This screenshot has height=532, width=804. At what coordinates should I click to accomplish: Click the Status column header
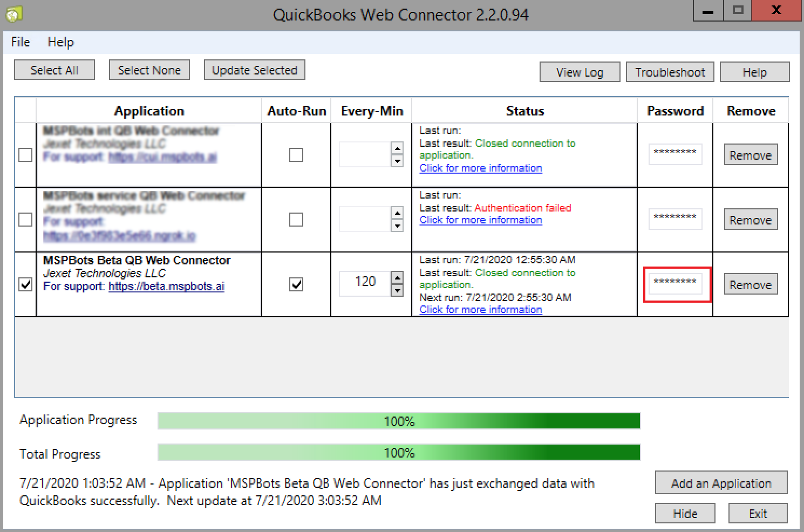tap(525, 111)
